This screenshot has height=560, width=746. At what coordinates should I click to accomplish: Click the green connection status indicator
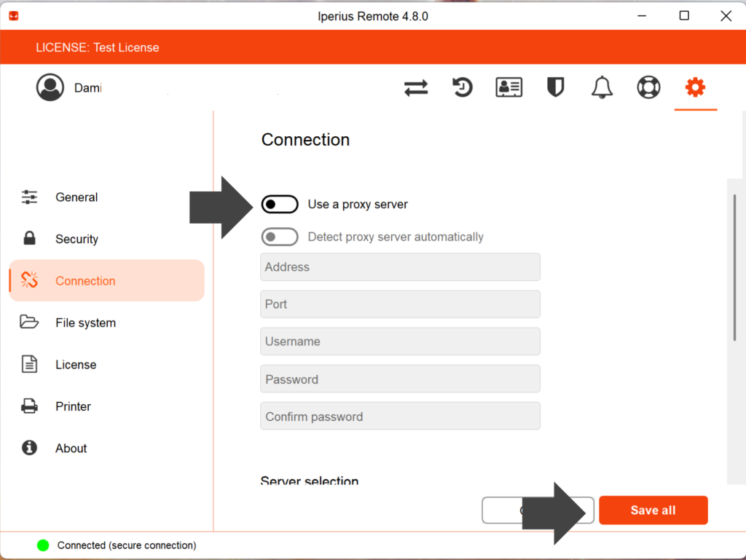(43, 545)
